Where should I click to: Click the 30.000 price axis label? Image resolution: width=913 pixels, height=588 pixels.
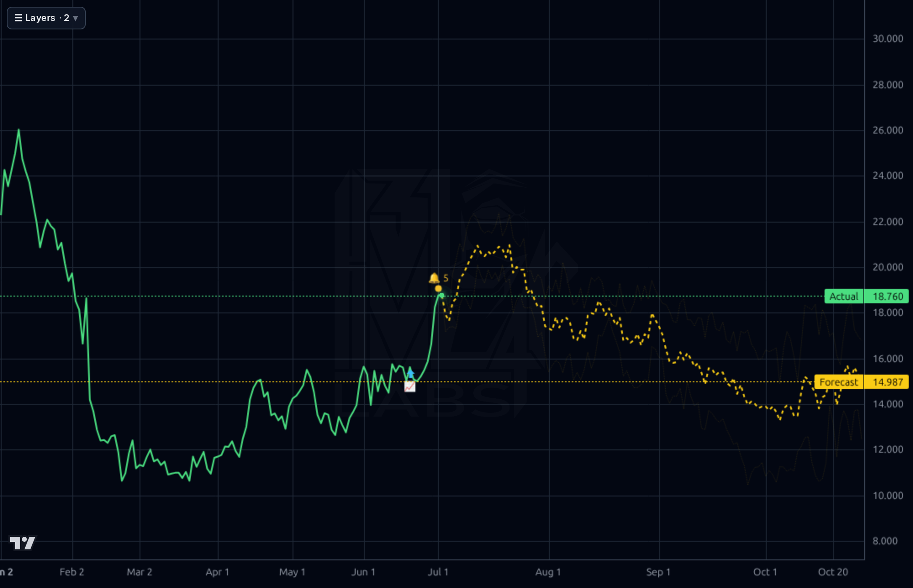click(x=888, y=39)
